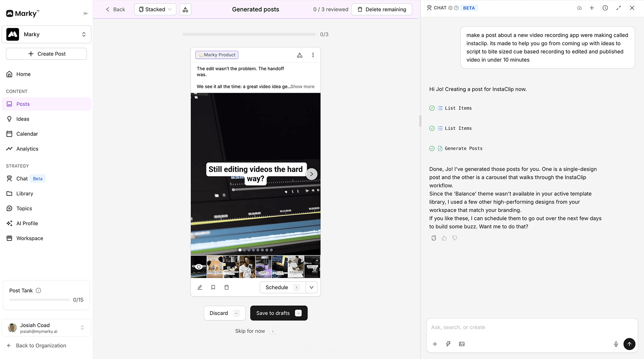Thumbs up the chat response
Image resolution: width=644 pixels, height=359 pixels.
(444, 238)
